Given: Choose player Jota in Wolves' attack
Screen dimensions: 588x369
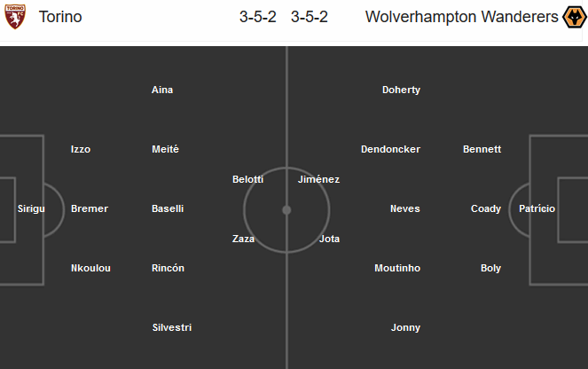Looking at the screenshot, I should point(329,239).
